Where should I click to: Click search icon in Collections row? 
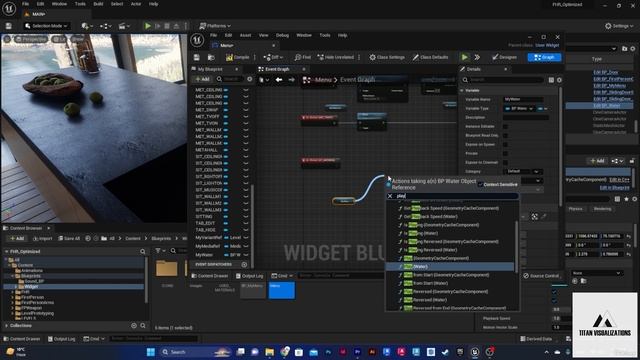[143, 326]
